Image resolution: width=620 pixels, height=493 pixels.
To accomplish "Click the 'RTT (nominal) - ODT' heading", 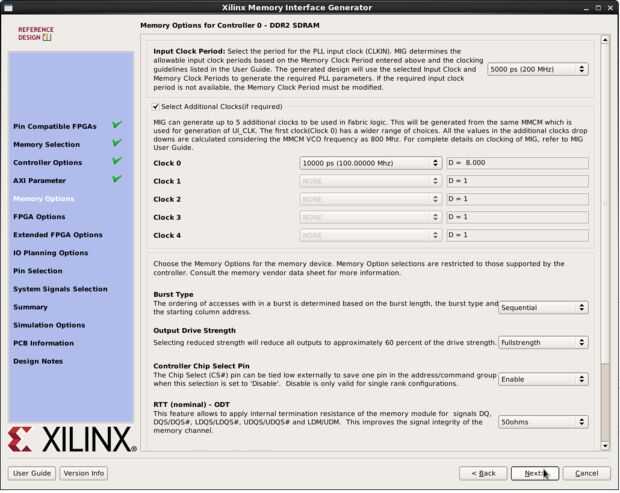I will (x=191, y=404).
